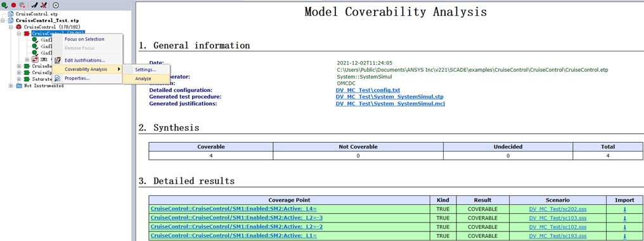The width and height of the screenshot is (644, 241).
Task: Open the DV_MC_Test/sc103.sss scenario link
Action: 558,218
